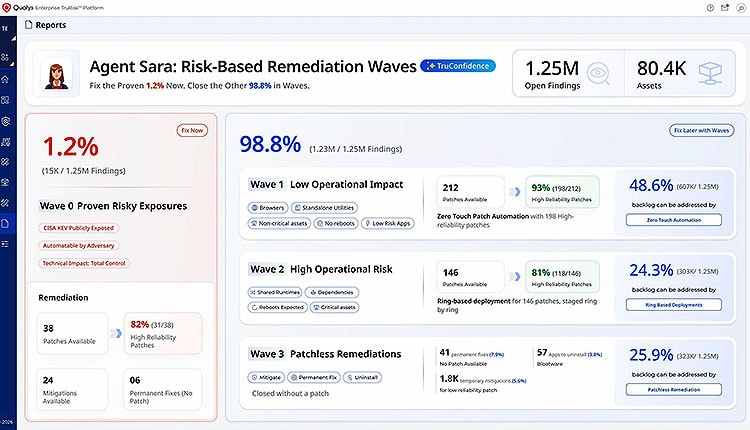Click the Fix Now button

[192, 130]
